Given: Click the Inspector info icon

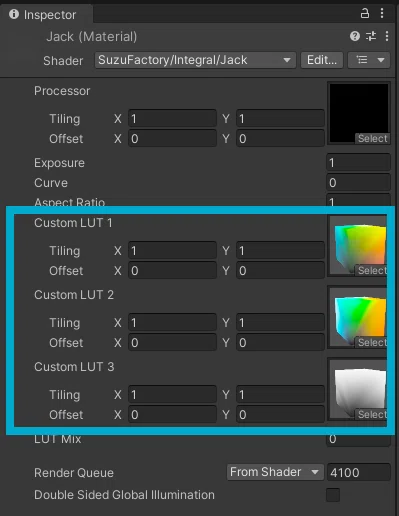Looking at the screenshot, I should (14, 14).
